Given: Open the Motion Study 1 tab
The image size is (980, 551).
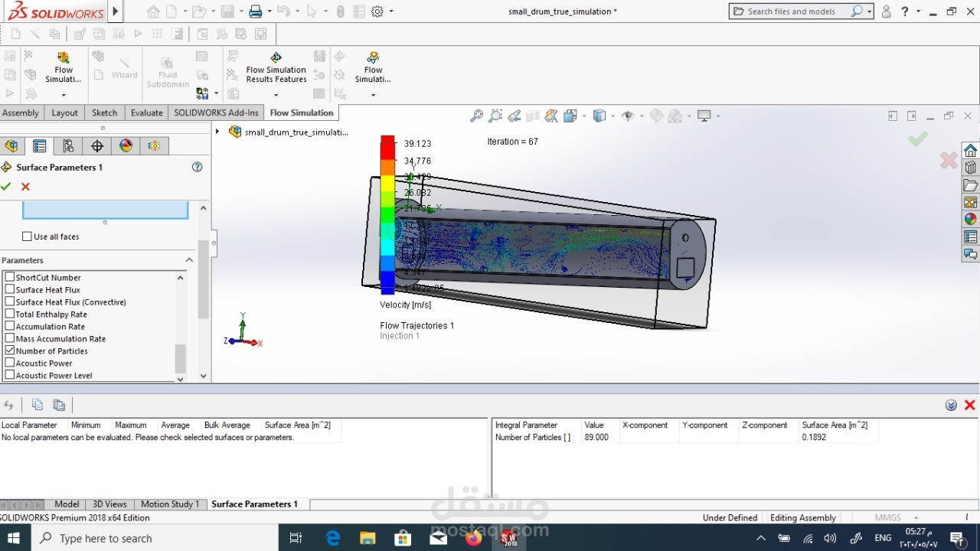Looking at the screenshot, I should click(169, 504).
